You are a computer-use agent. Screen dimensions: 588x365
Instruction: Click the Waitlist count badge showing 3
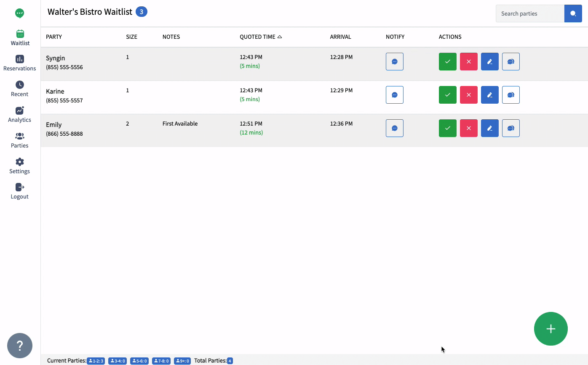[x=142, y=11]
